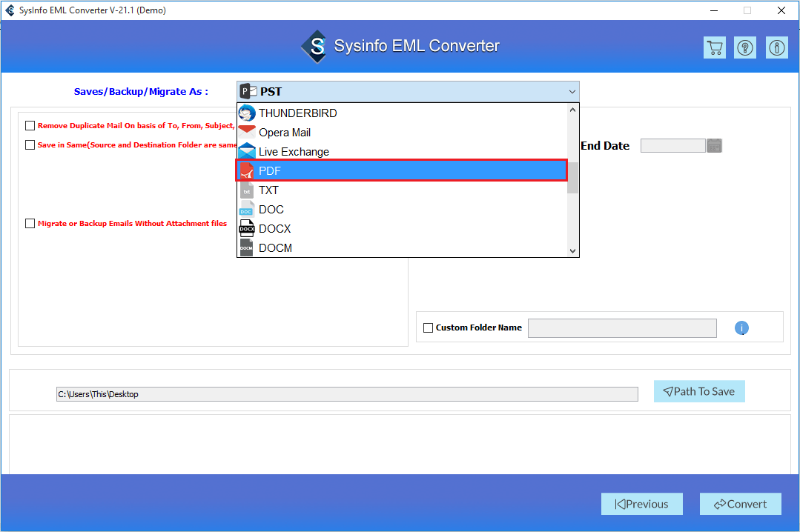
Task: Enable the Custom Folder Name checkbox
Action: [x=428, y=327]
